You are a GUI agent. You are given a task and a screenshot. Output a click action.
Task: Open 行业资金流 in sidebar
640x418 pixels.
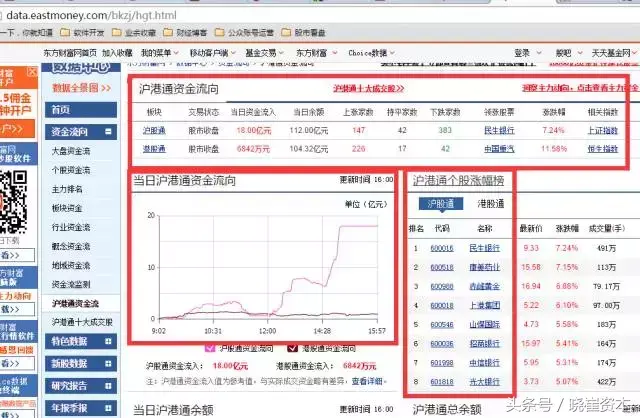pyautogui.click(x=71, y=227)
